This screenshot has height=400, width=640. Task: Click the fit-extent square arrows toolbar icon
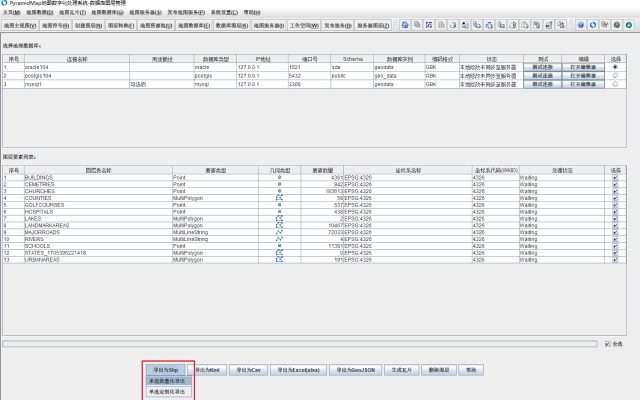pos(429,25)
